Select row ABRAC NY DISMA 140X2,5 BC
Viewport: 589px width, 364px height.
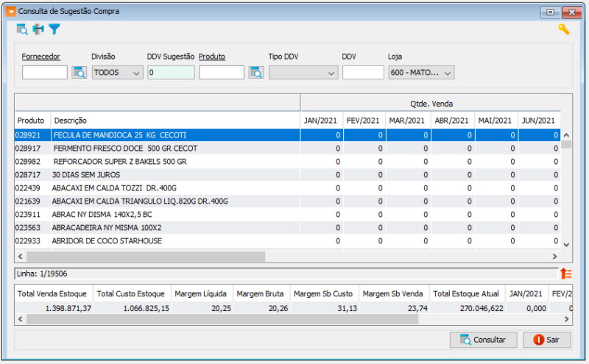click(288, 215)
